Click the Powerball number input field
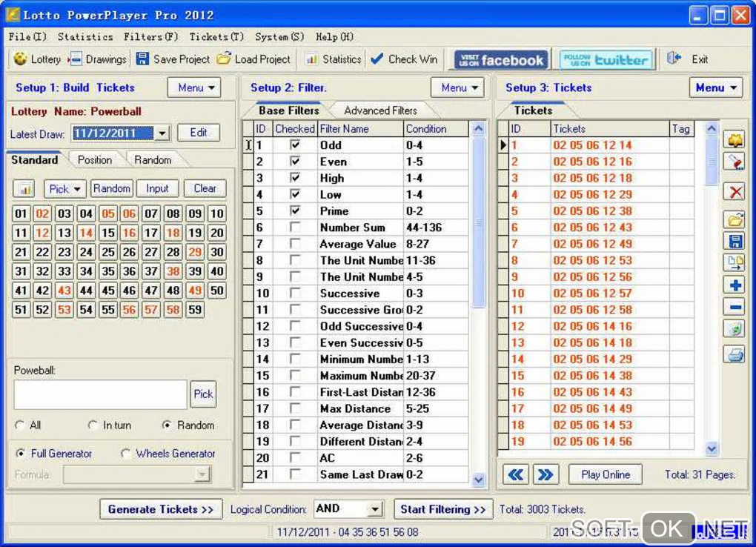The width and height of the screenshot is (756, 547). click(x=100, y=394)
